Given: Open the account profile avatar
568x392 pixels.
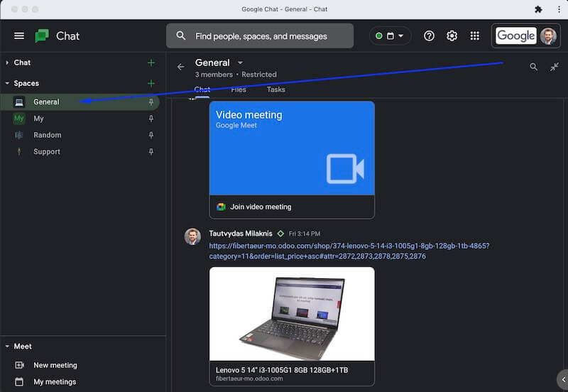Looking at the screenshot, I should point(548,36).
